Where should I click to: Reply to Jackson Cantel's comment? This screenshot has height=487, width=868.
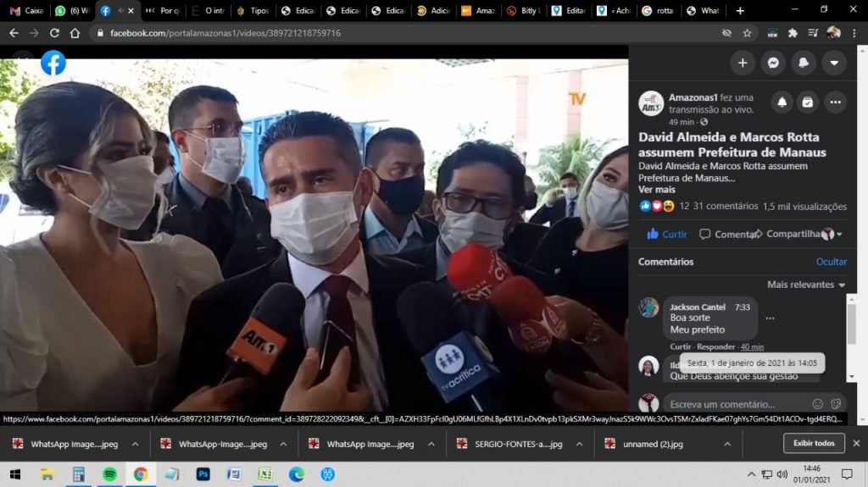pos(715,347)
